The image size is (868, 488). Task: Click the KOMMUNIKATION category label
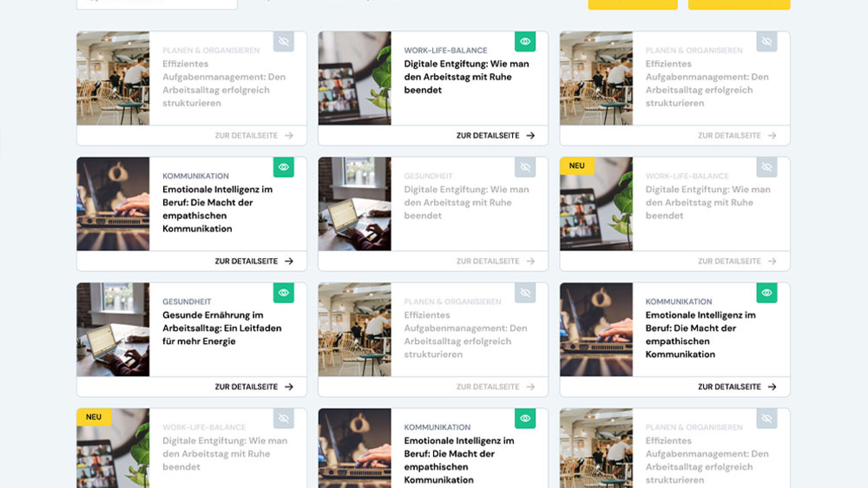tap(195, 176)
